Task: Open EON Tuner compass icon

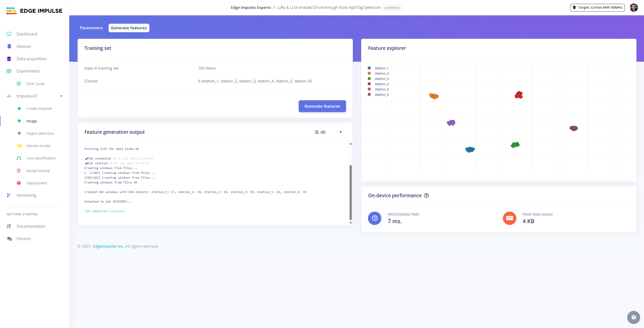Action: (x=19, y=84)
